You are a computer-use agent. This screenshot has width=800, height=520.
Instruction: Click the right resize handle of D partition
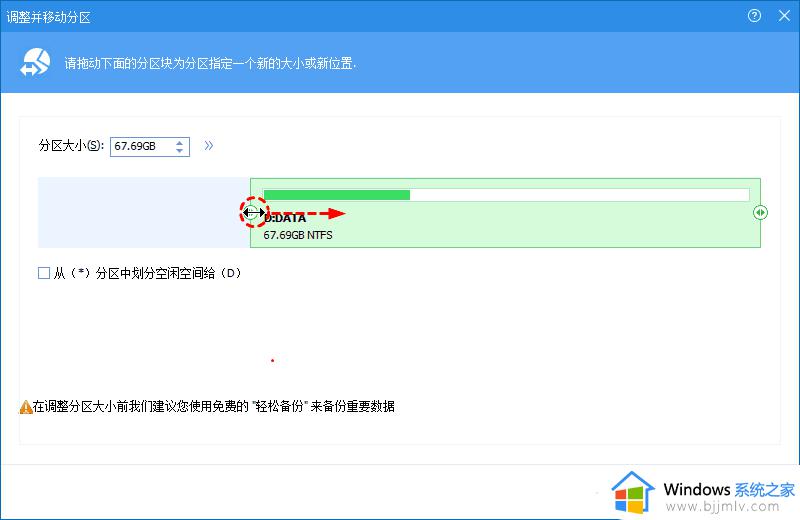click(760, 212)
